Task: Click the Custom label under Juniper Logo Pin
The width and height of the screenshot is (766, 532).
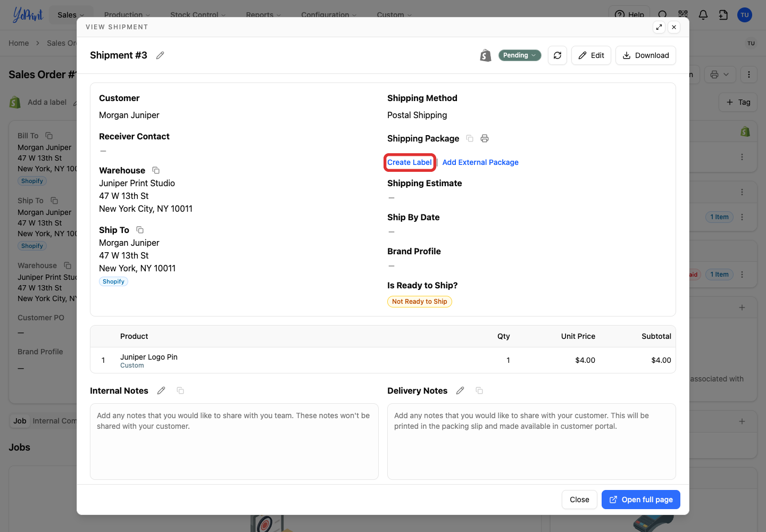Action: coord(132,365)
